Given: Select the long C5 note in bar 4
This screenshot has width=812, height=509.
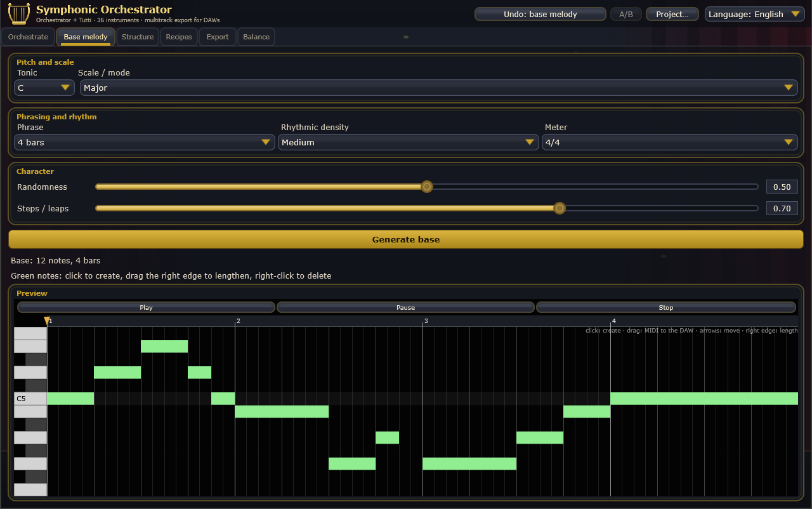Looking at the screenshot, I should [704, 399].
